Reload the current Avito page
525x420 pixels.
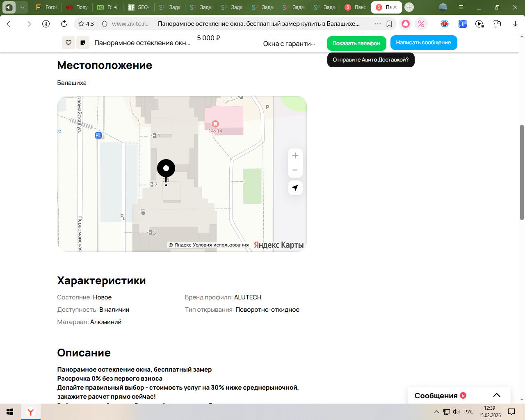tap(64, 24)
